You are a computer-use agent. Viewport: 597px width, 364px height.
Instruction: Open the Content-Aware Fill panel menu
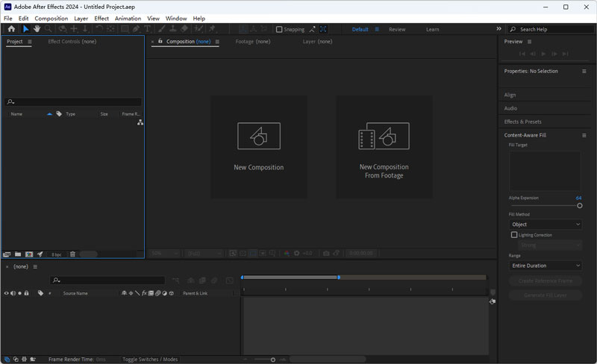584,135
